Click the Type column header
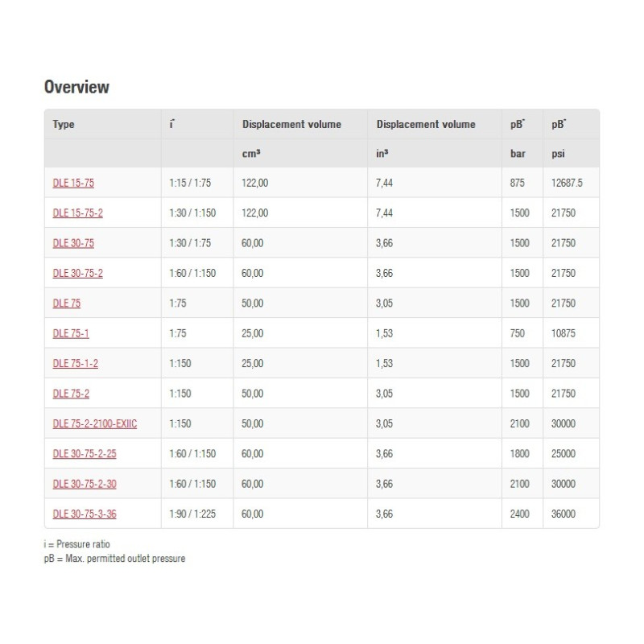This screenshot has width=644, height=644. [x=64, y=124]
